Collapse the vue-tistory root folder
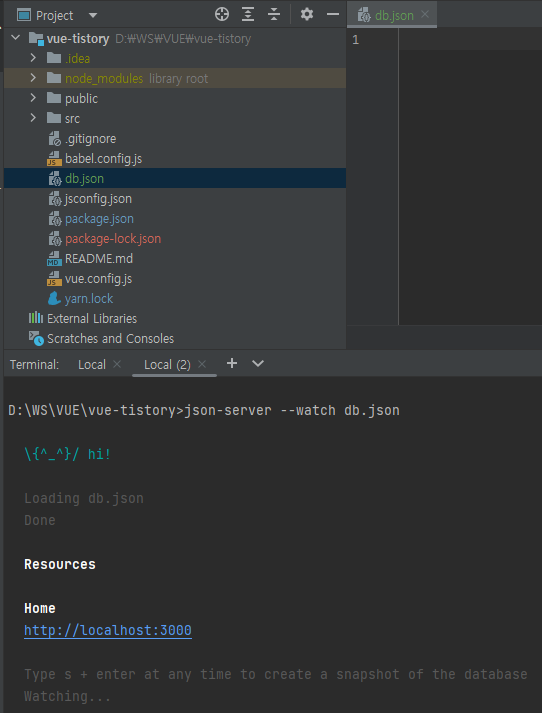The image size is (542, 713). [16, 38]
